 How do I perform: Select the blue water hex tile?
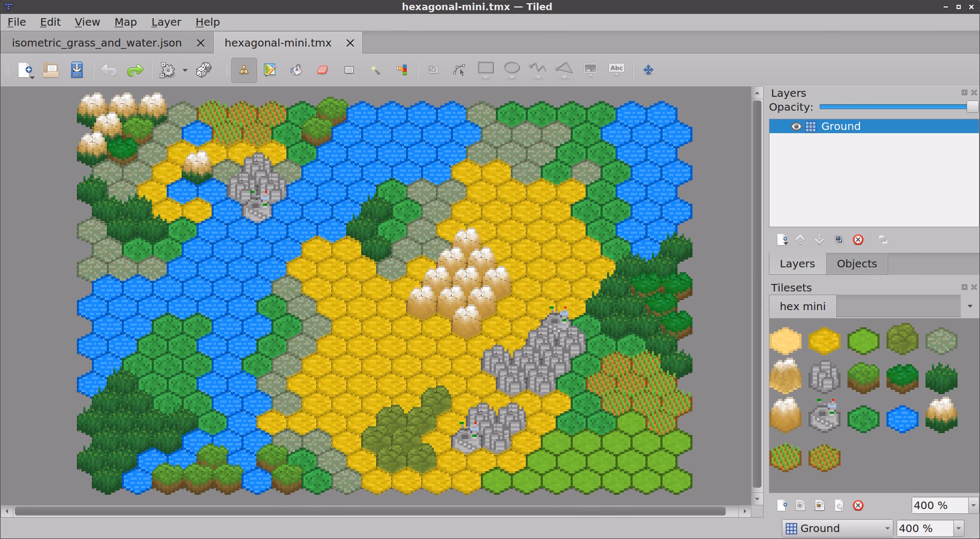(902, 418)
